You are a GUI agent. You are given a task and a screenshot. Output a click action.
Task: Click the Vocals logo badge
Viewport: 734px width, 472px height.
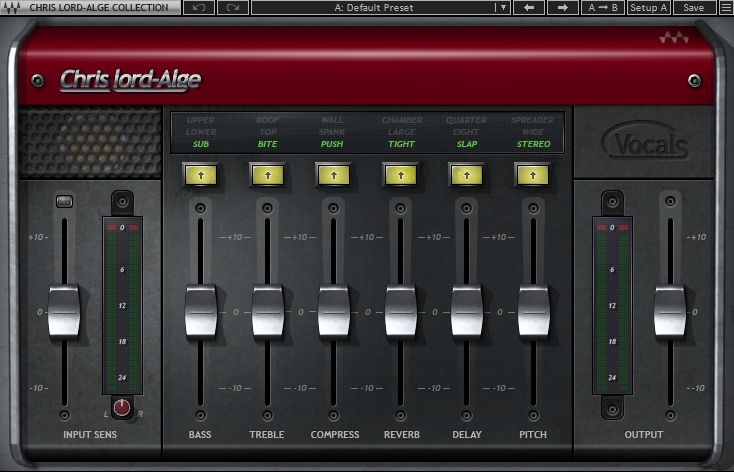pyautogui.click(x=645, y=146)
